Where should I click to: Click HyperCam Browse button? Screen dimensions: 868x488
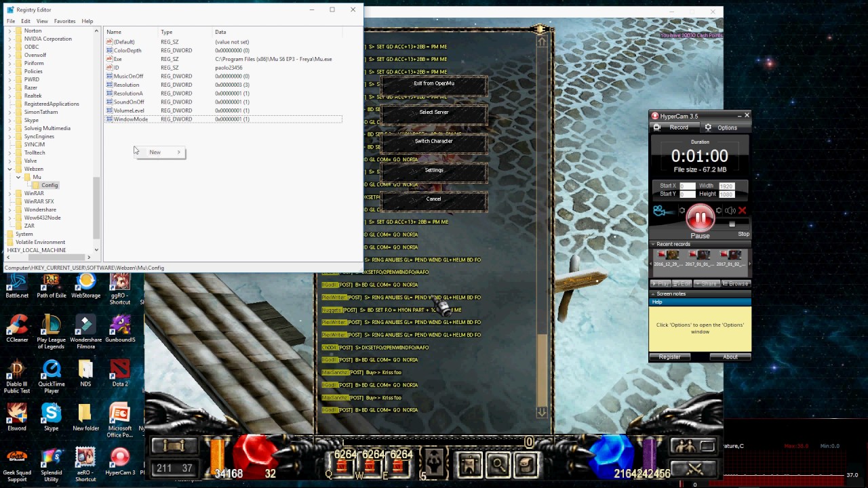click(736, 283)
